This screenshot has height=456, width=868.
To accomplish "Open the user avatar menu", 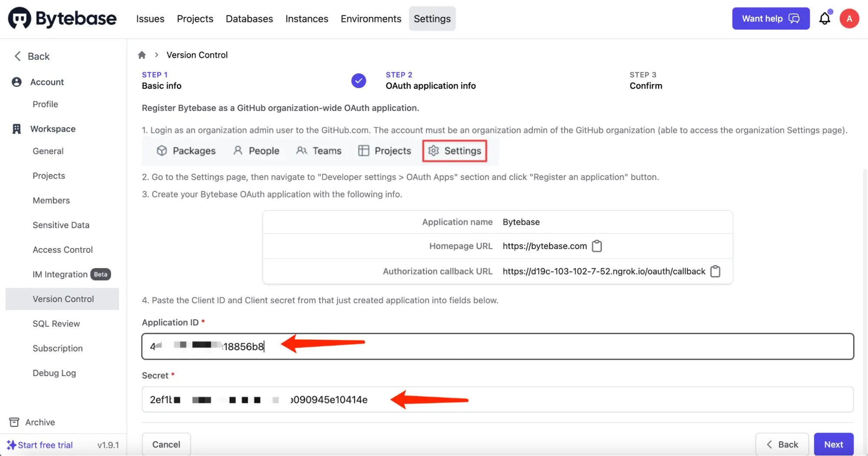I will click(x=849, y=19).
